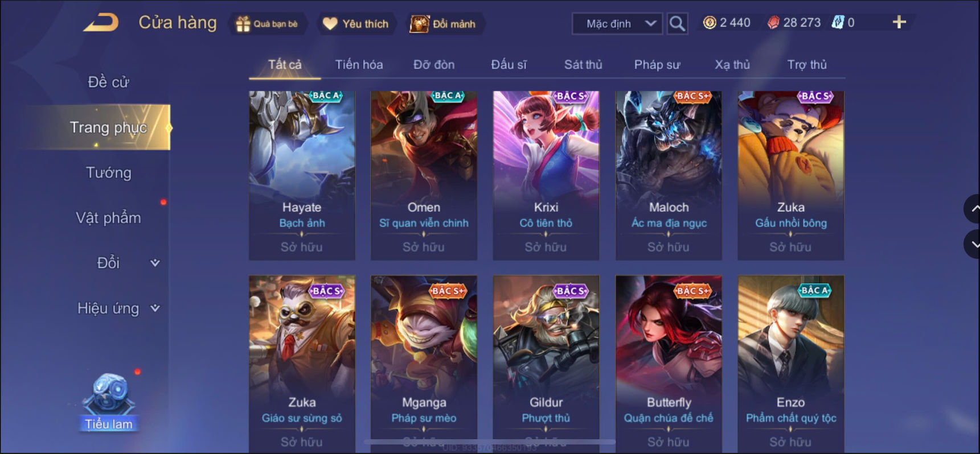The image size is (980, 454).
Task: Open the search magnifier icon
Action: click(x=677, y=24)
